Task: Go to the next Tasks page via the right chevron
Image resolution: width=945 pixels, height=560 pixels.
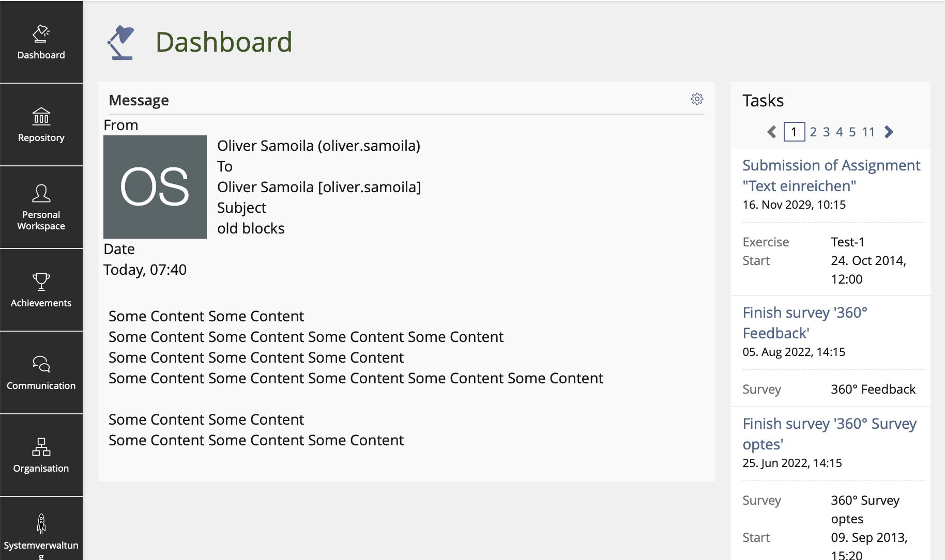Action: pos(889,132)
